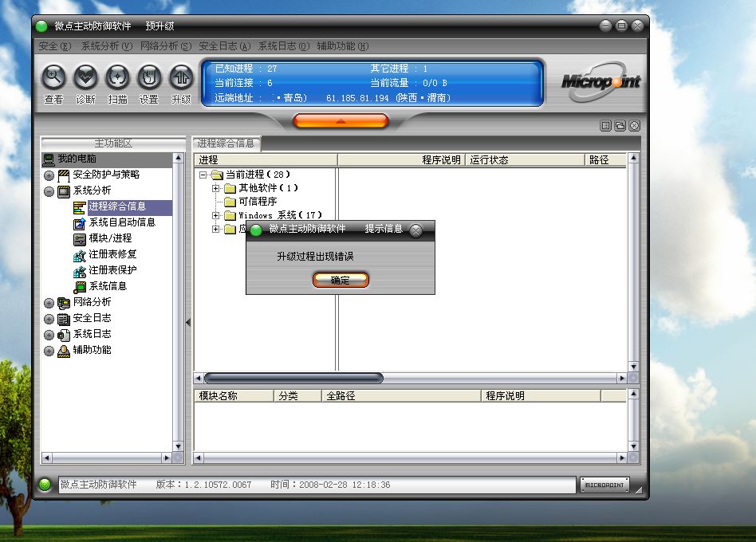Sort by 模块名称 column header
This screenshot has width=756, height=542.
click(234, 396)
